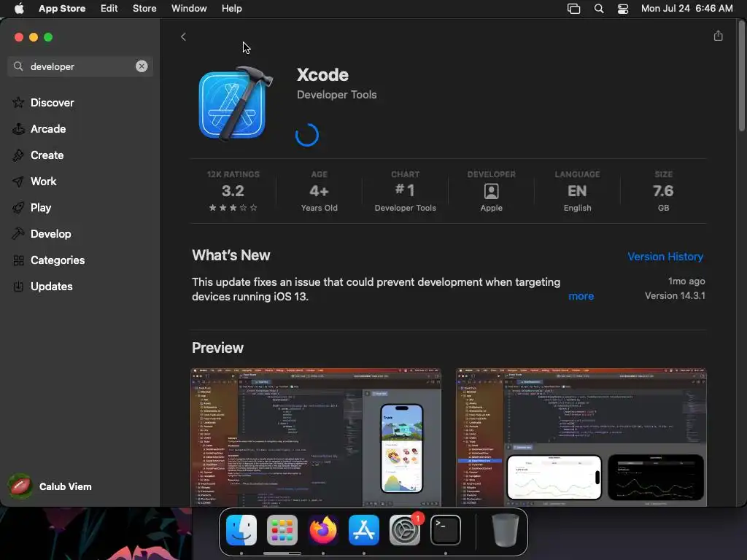
Task: Open Firefox from the Dock
Action: [323, 530]
